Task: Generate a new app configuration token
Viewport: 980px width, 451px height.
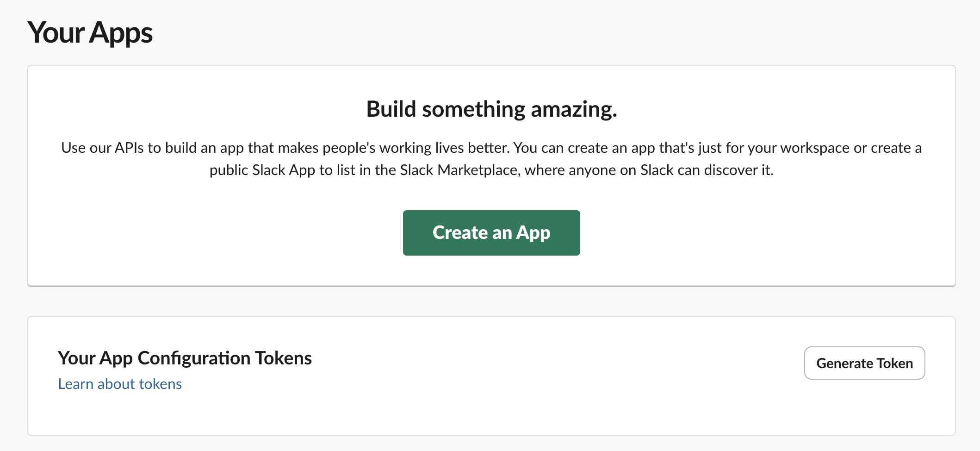Action: tap(864, 363)
